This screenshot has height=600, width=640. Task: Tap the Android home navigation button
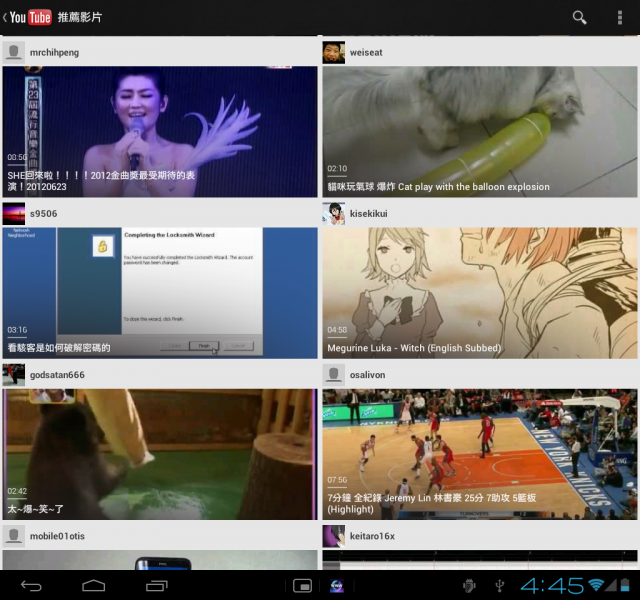click(x=93, y=586)
